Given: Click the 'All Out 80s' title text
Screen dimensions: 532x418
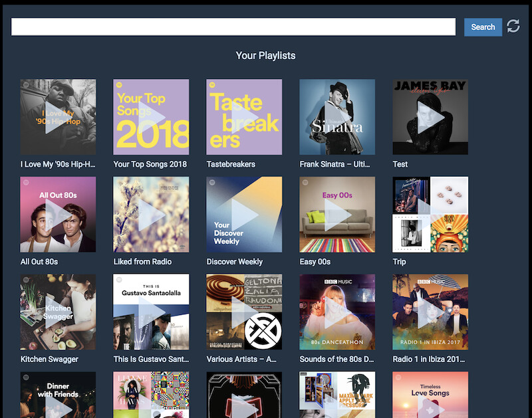Looking at the screenshot, I should tap(39, 262).
